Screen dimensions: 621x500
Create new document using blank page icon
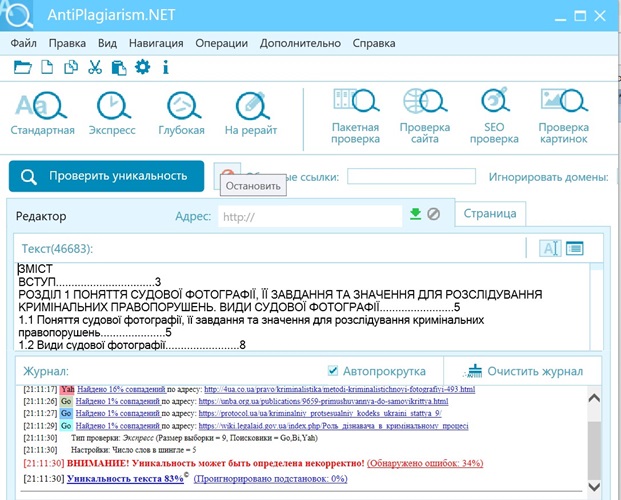47,67
